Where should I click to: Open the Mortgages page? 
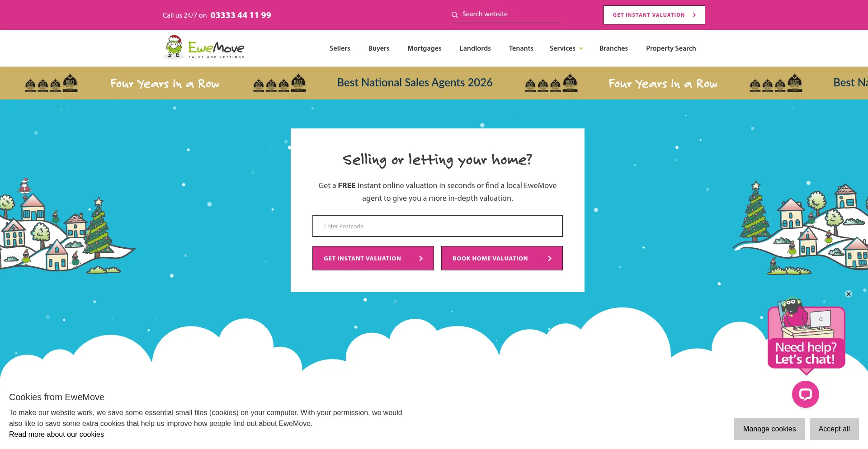click(424, 48)
